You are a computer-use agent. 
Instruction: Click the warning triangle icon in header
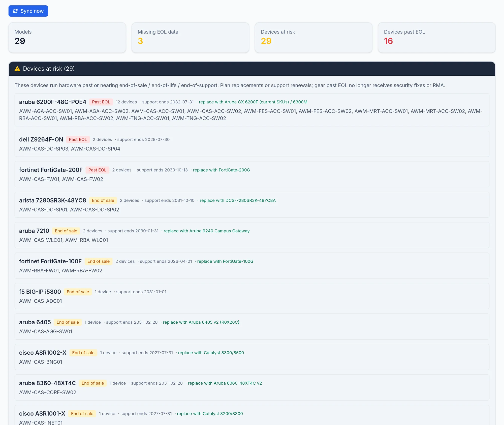coord(17,69)
